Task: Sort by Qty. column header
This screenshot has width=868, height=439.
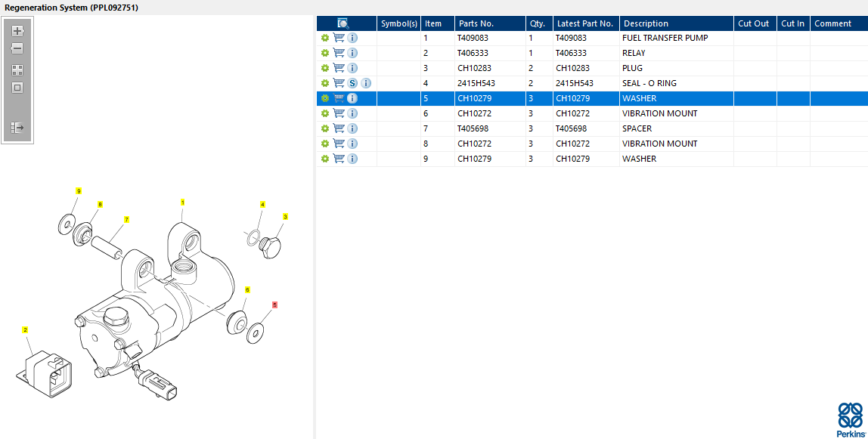Action: click(x=540, y=23)
